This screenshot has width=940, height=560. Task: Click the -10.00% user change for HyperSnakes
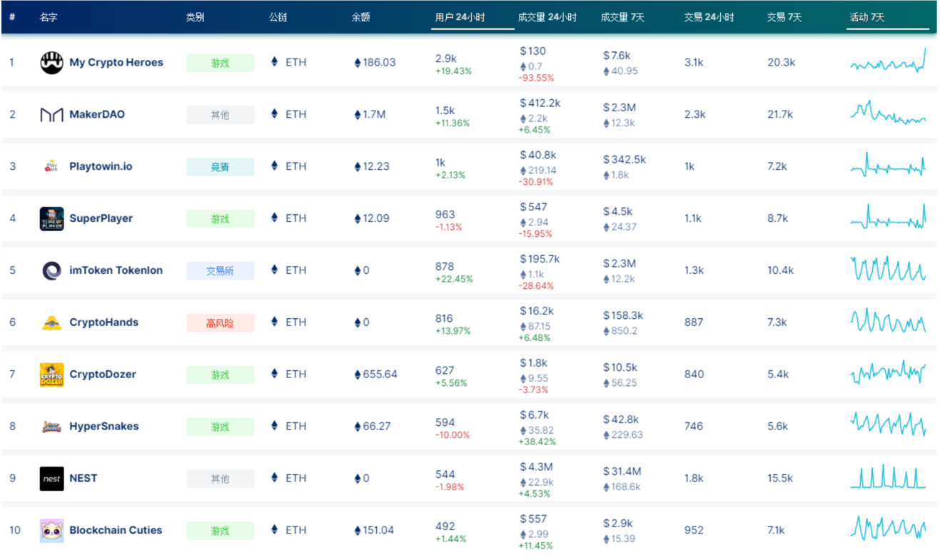click(x=453, y=435)
